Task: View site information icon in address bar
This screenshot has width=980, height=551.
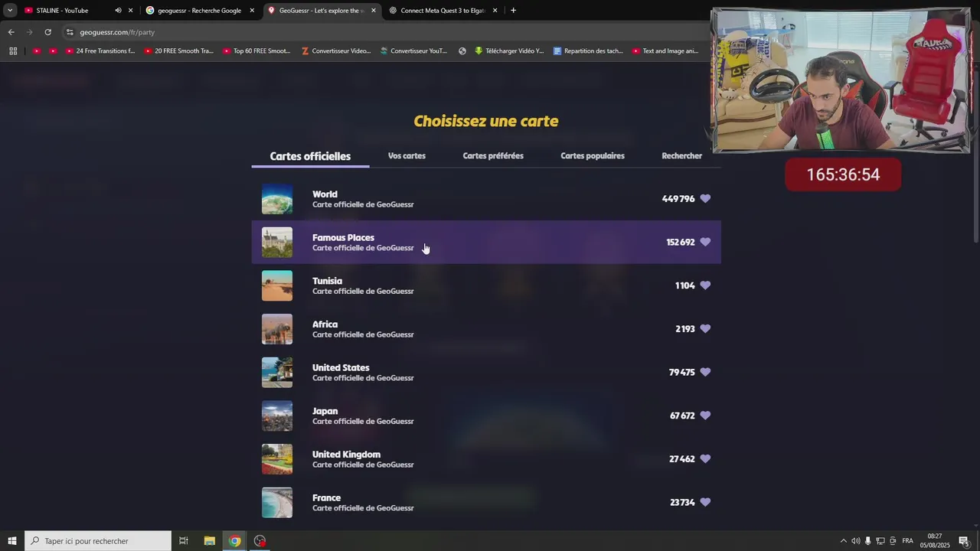Action: tap(70, 32)
